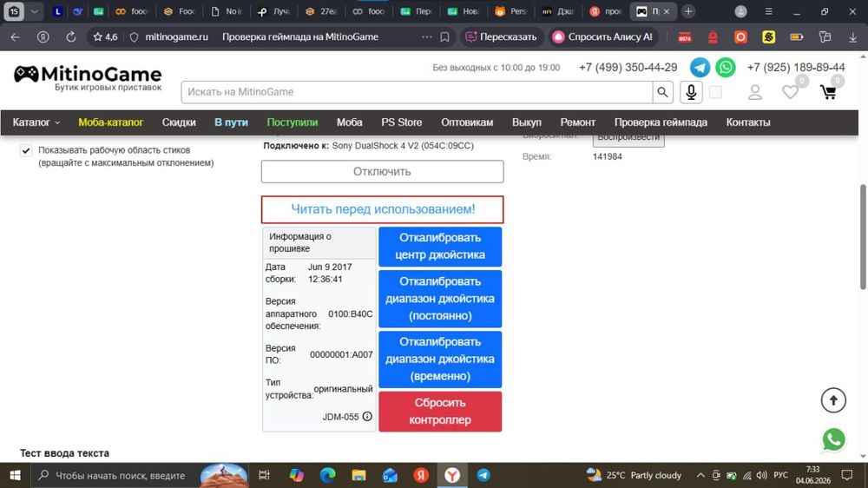Click the site protection shield icon

pos(134,37)
